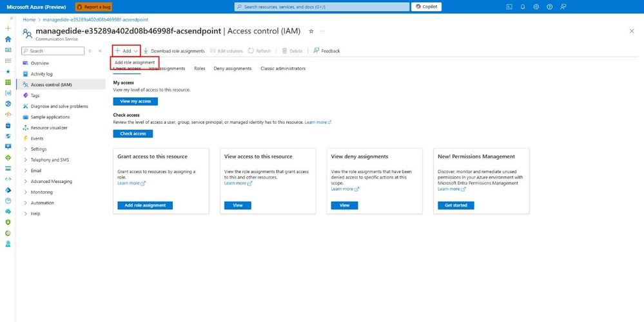Image resolution: width=644 pixels, height=322 pixels.
Task: Open the more options ellipsis next to title
Action: (322, 31)
